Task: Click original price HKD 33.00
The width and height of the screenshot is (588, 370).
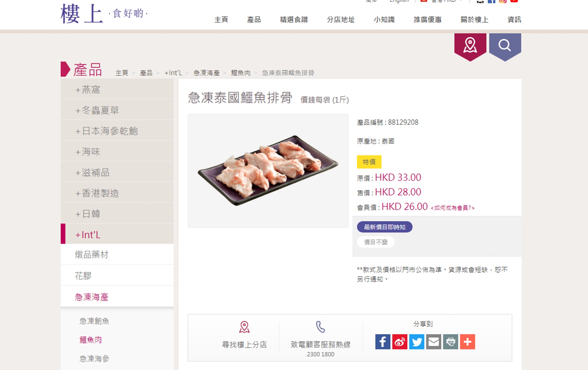Action: [398, 177]
